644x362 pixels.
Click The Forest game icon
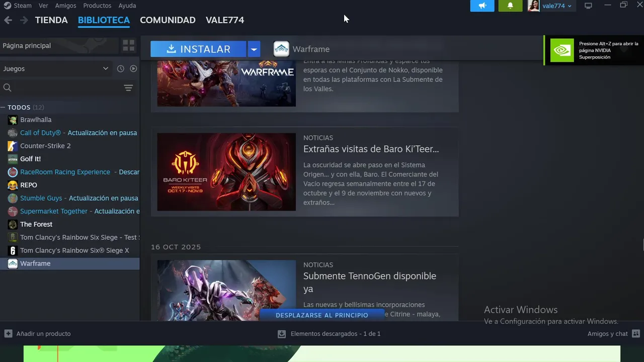click(13, 224)
